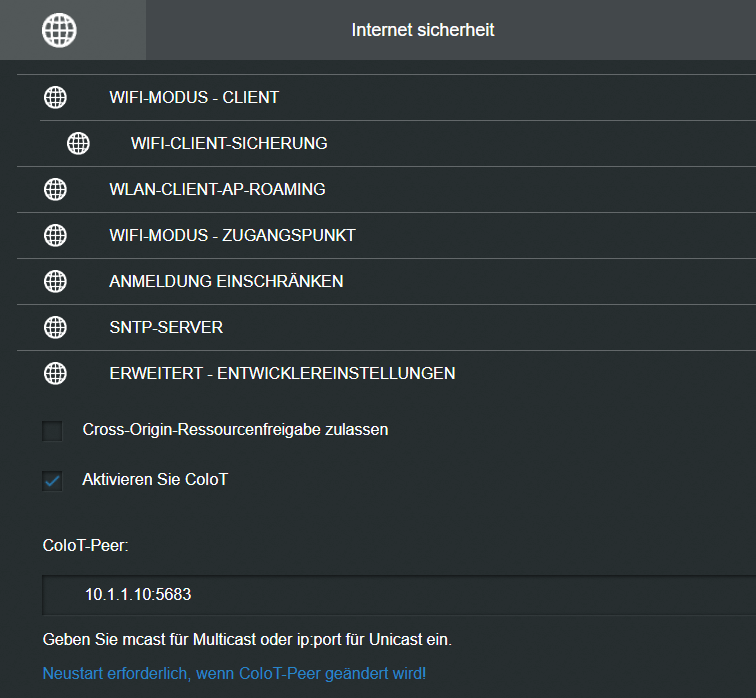Viewport: 756px width, 698px height.
Task: Open the SNTP-SERVER section
Action: tap(386, 327)
